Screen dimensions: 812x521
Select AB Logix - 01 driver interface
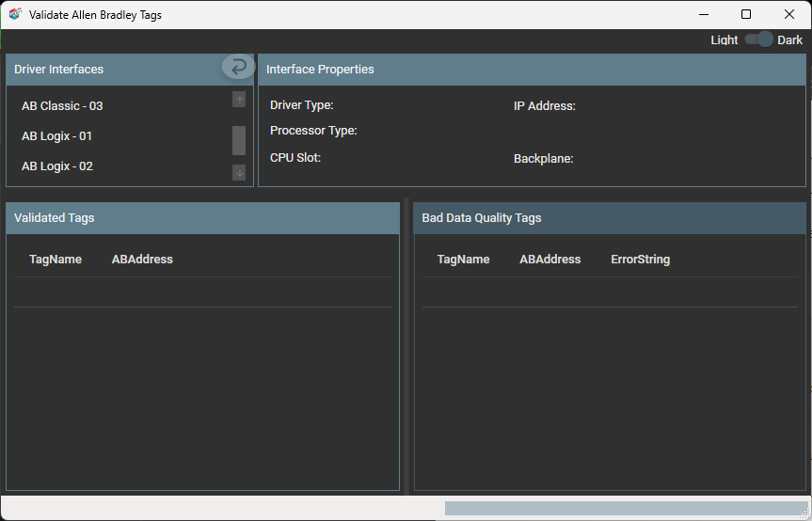[56, 136]
